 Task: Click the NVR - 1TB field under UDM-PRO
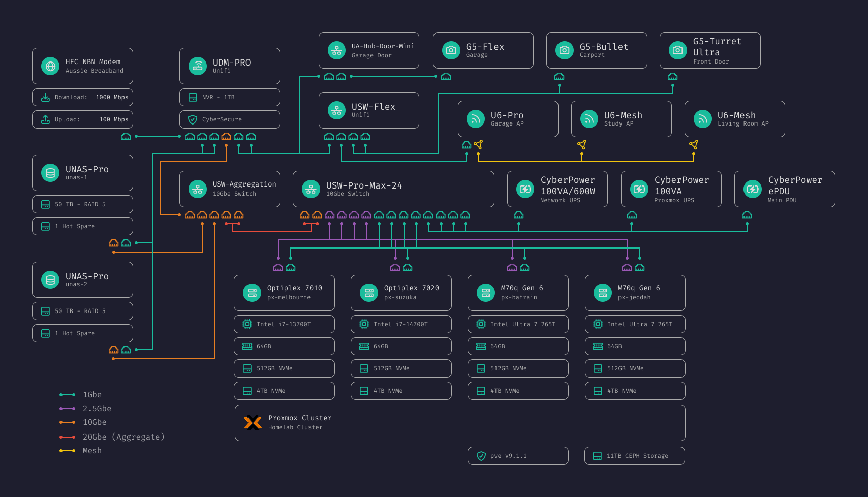[230, 97]
